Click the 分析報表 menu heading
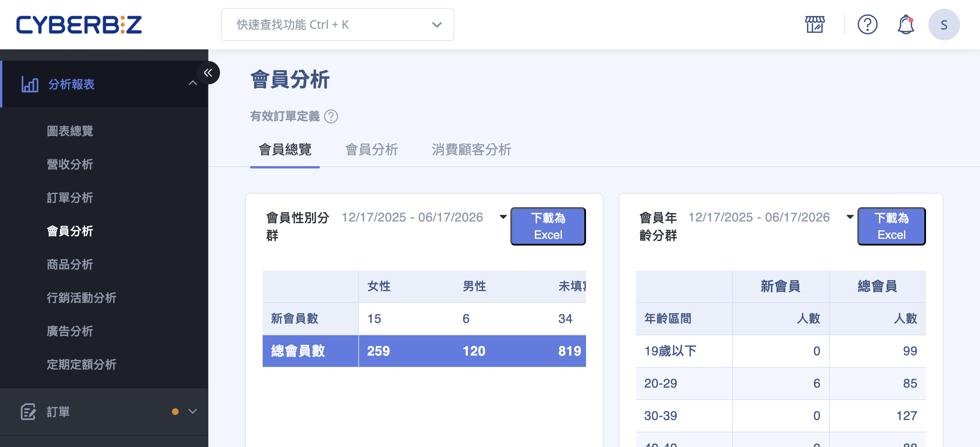The width and height of the screenshot is (980, 447). click(x=72, y=84)
